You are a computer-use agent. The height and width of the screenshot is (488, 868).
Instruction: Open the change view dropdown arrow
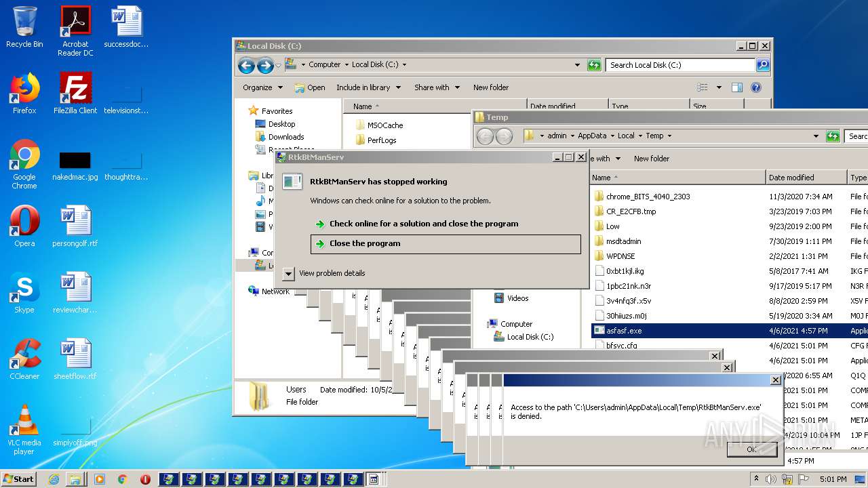coord(719,87)
